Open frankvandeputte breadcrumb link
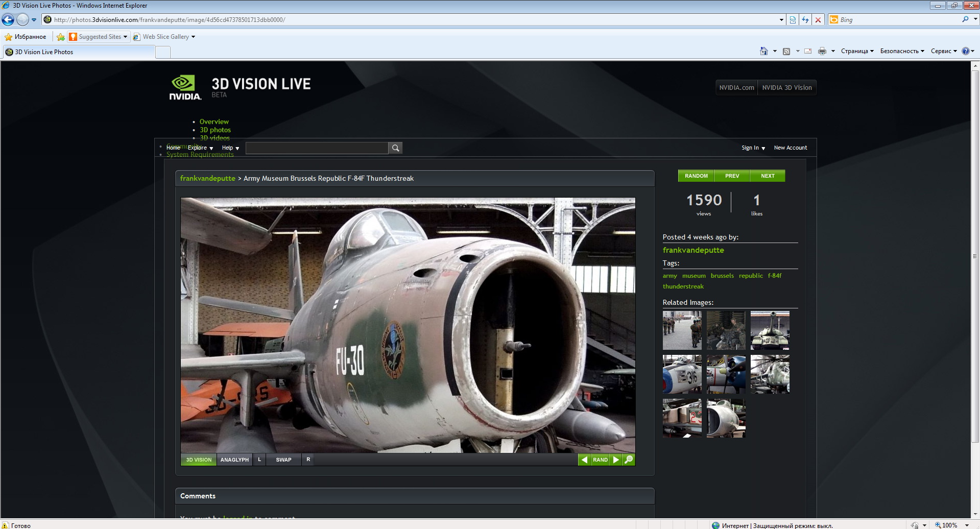 207,178
